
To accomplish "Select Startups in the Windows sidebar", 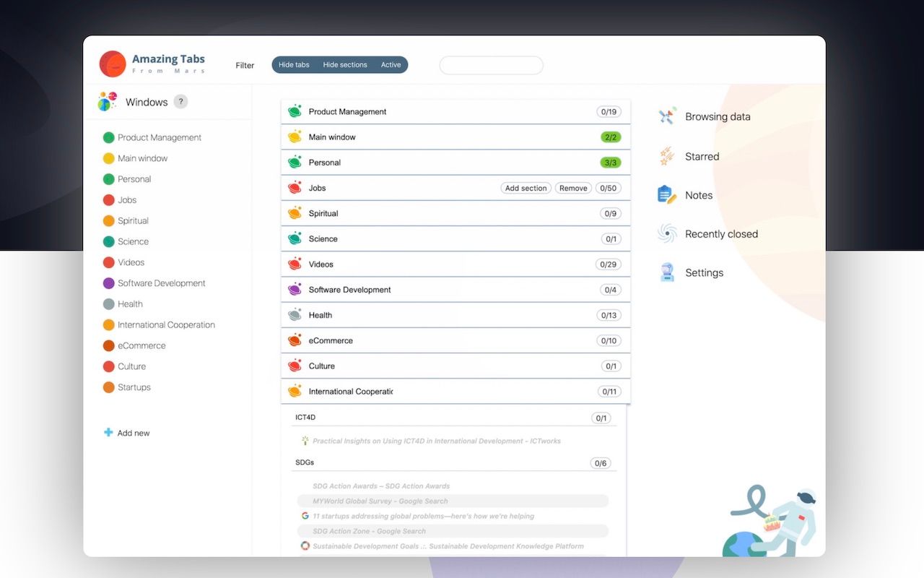I will (134, 387).
